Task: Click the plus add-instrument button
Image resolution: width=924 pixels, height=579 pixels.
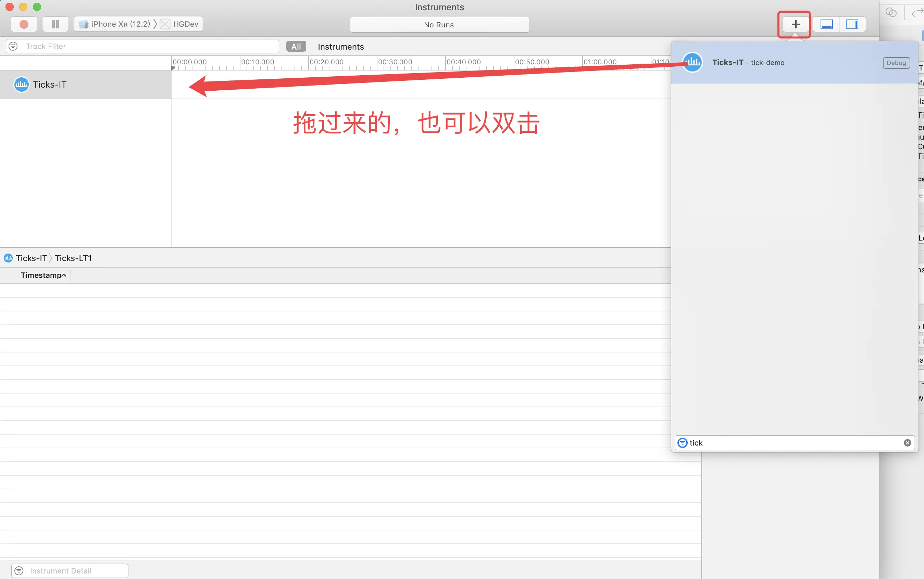Action: tap(795, 25)
